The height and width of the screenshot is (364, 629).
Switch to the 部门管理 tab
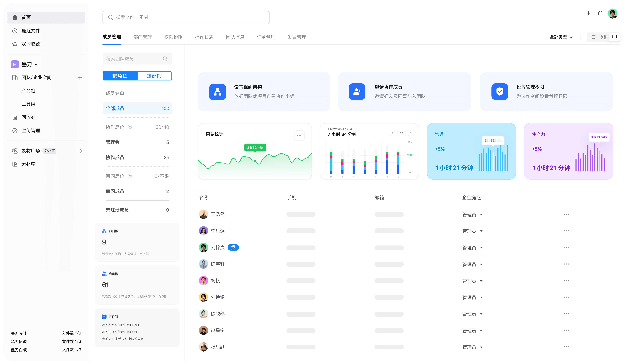pyautogui.click(x=142, y=37)
